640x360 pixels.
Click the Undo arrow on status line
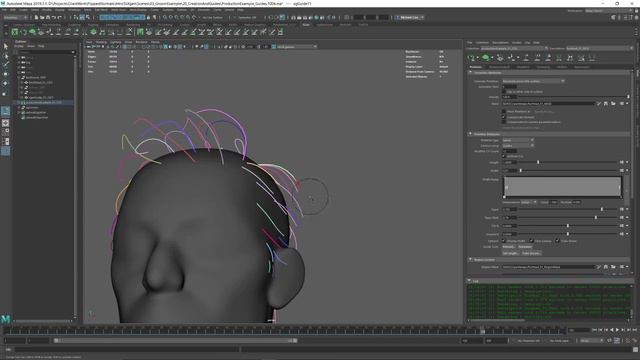[x=53, y=18]
